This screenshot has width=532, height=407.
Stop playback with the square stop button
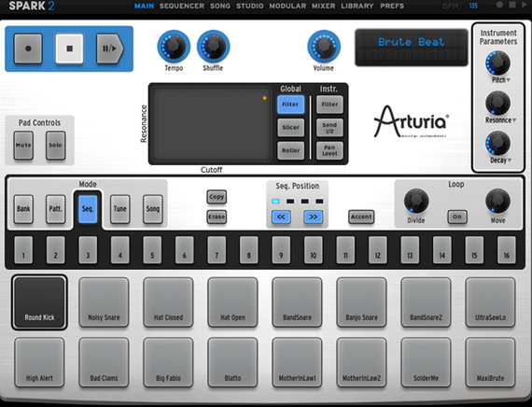click(x=70, y=49)
